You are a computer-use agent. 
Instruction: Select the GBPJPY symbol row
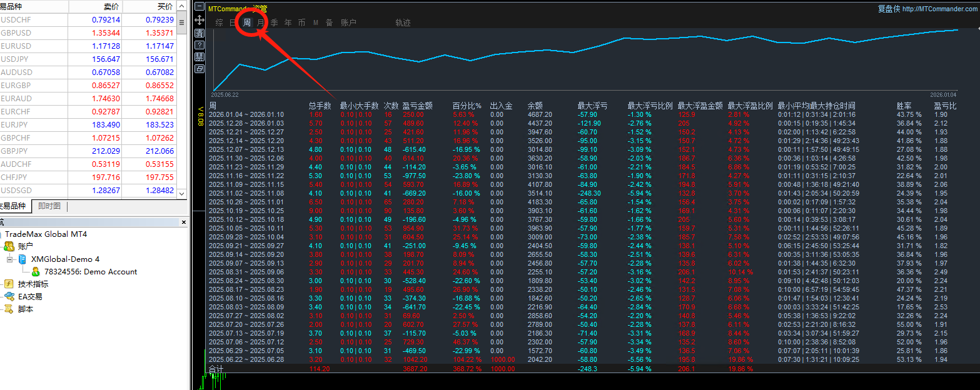pyautogui.click(x=88, y=151)
